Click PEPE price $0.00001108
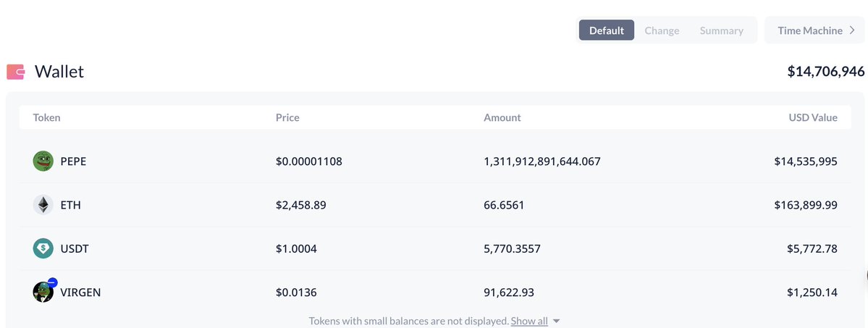 tap(309, 161)
